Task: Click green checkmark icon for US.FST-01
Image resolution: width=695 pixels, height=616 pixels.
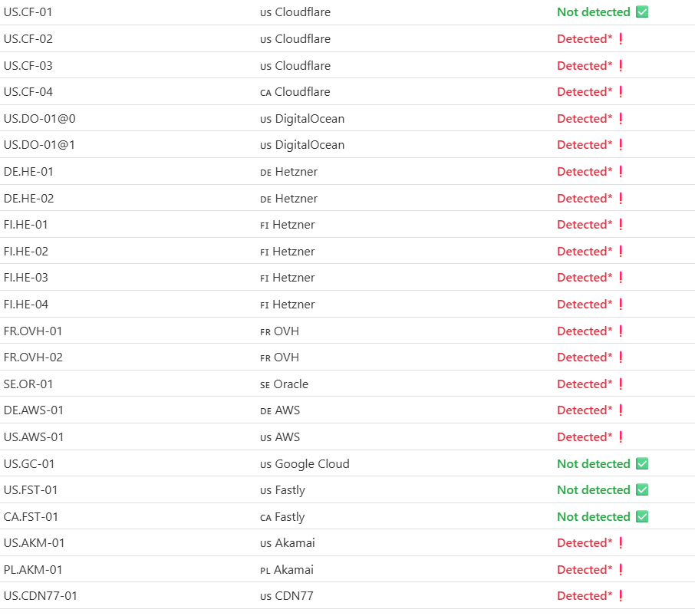Action: (x=642, y=489)
